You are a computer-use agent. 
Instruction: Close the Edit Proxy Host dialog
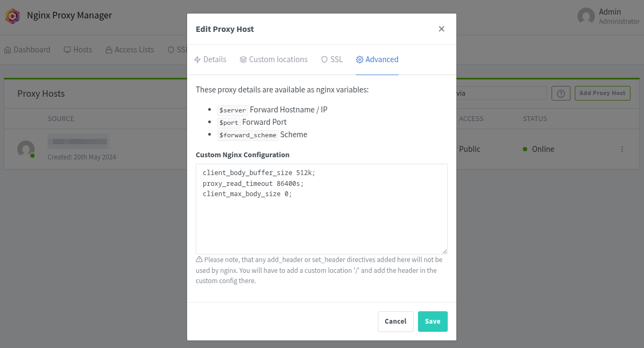pyautogui.click(x=441, y=29)
